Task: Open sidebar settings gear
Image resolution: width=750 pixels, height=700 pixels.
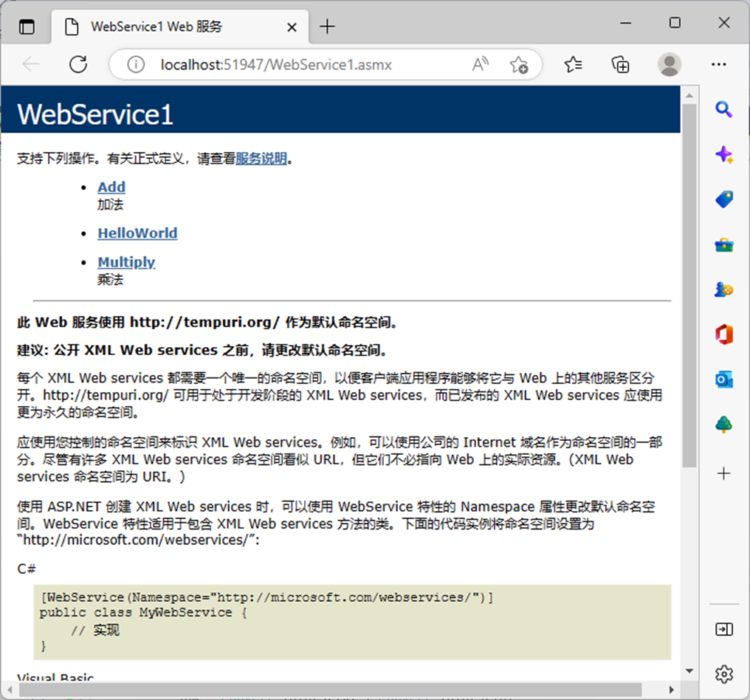Action: [723, 673]
